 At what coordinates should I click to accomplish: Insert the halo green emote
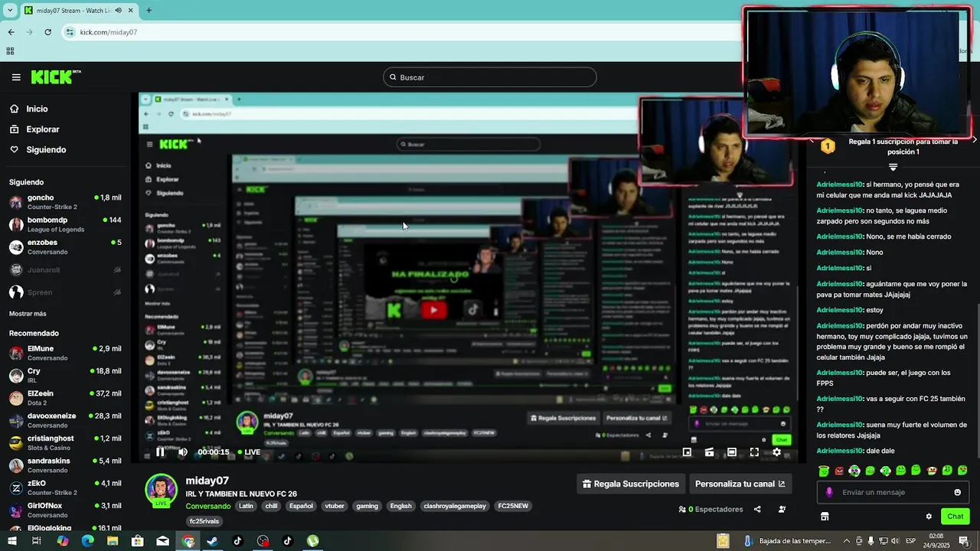(x=824, y=471)
